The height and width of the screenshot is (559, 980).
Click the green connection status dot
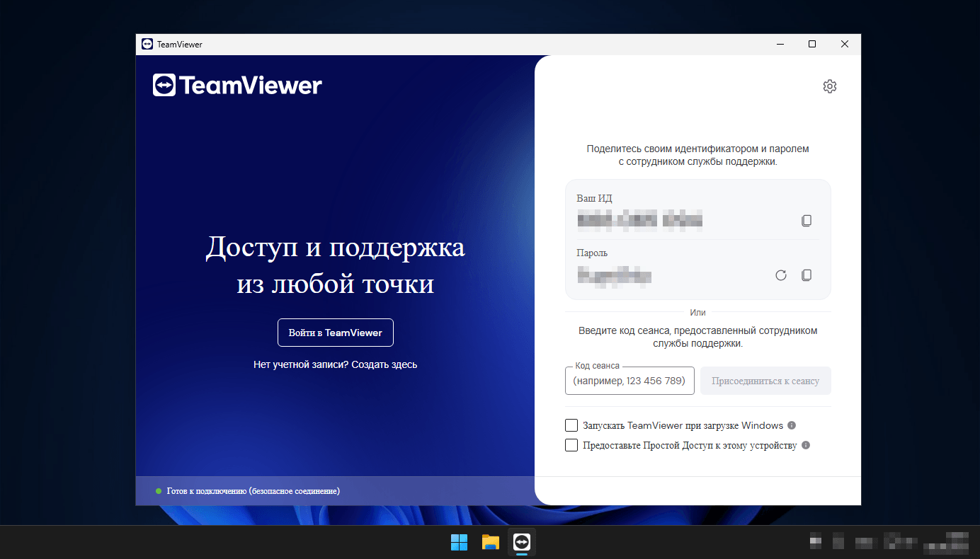point(159,491)
